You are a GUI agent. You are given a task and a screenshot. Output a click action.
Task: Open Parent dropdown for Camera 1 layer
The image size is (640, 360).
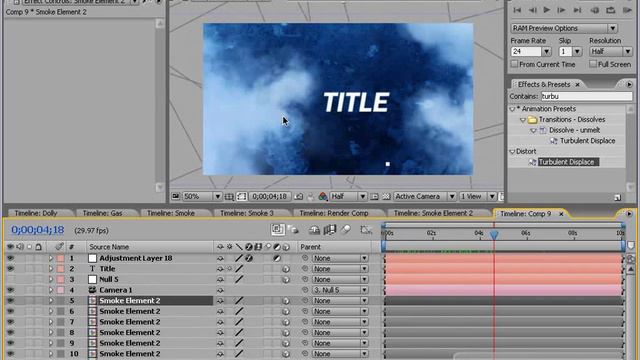[340, 290]
